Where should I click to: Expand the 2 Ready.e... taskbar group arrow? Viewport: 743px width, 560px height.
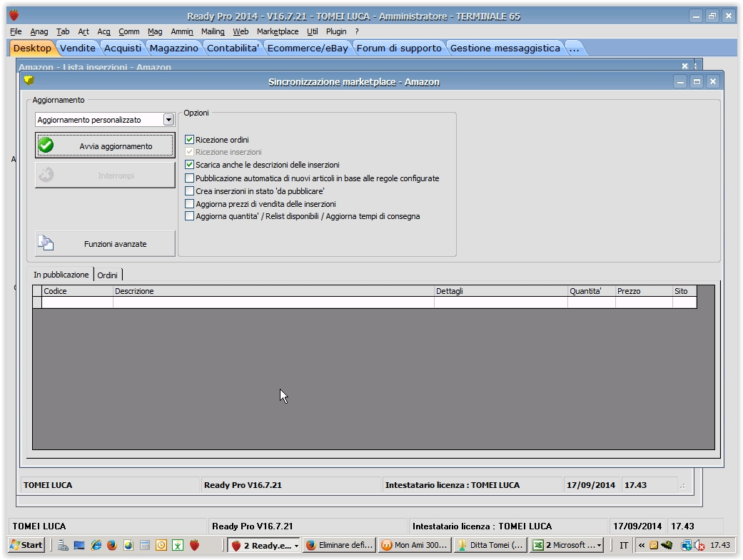(x=296, y=546)
